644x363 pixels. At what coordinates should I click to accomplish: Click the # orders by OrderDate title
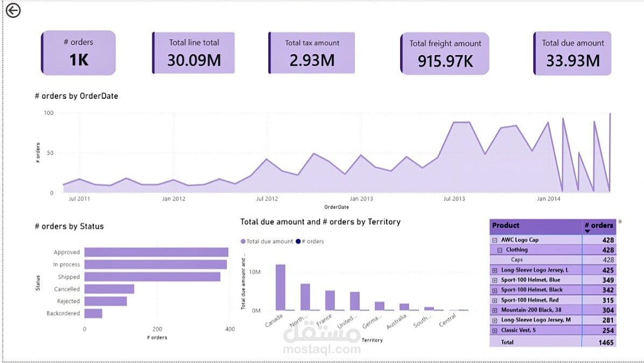pos(76,96)
